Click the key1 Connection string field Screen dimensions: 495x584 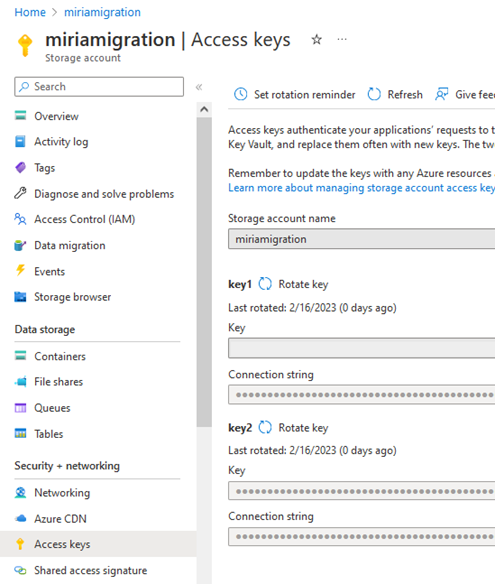point(361,394)
